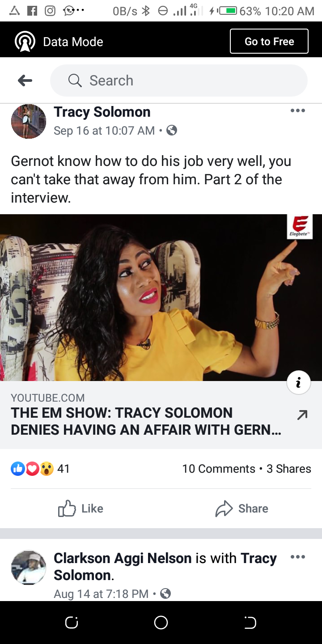Tap the info icon on video preview
Image resolution: width=322 pixels, height=644 pixels.
[299, 383]
